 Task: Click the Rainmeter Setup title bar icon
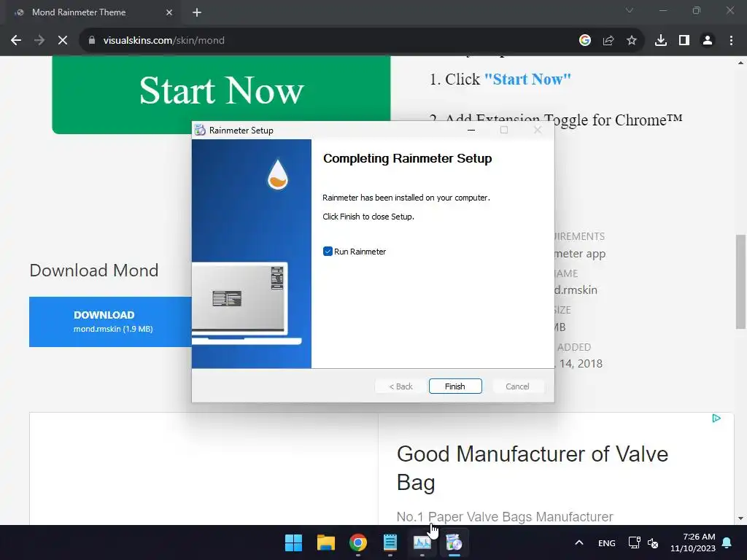coord(200,130)
